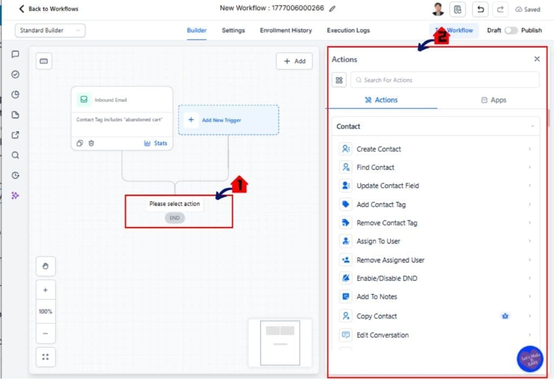554x392 pixels.
Task: Collapse the Contact actions section
Action: [533, 126]
